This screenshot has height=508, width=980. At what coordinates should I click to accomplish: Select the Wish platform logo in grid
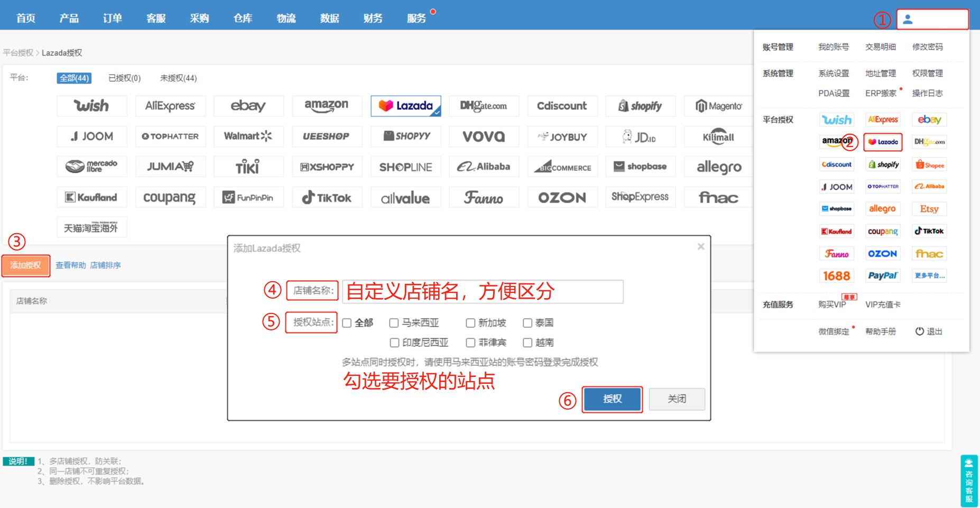(x=91, y=106)
